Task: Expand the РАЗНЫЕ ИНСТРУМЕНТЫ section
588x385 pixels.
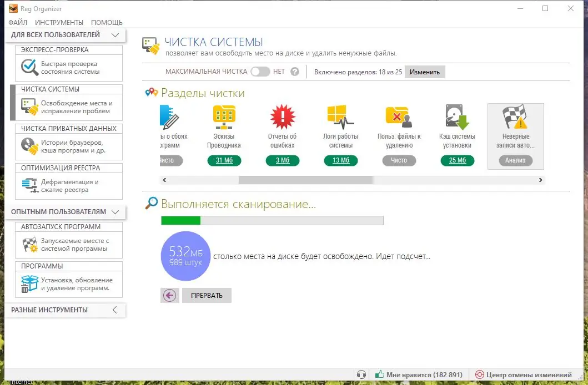Action: click(x=115, y=310)
